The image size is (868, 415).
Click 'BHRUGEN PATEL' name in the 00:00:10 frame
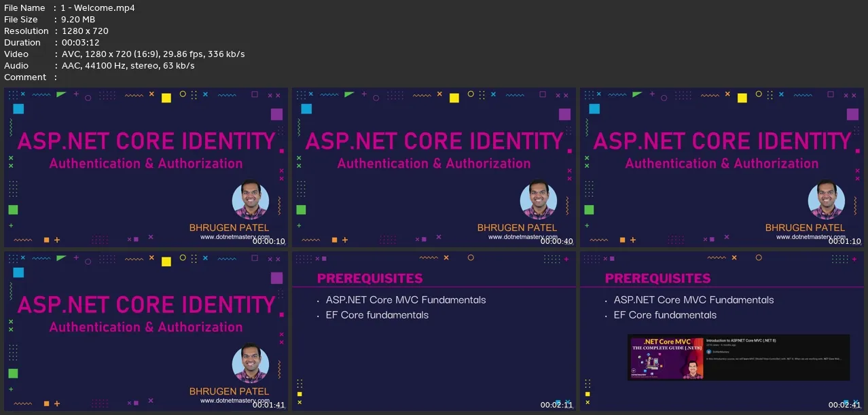coord(229,228)
